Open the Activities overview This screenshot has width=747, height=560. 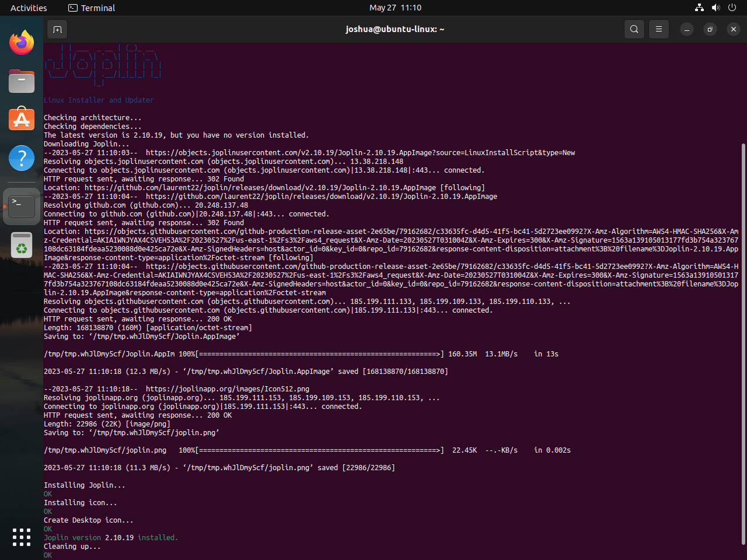click(x=29, y=8)
